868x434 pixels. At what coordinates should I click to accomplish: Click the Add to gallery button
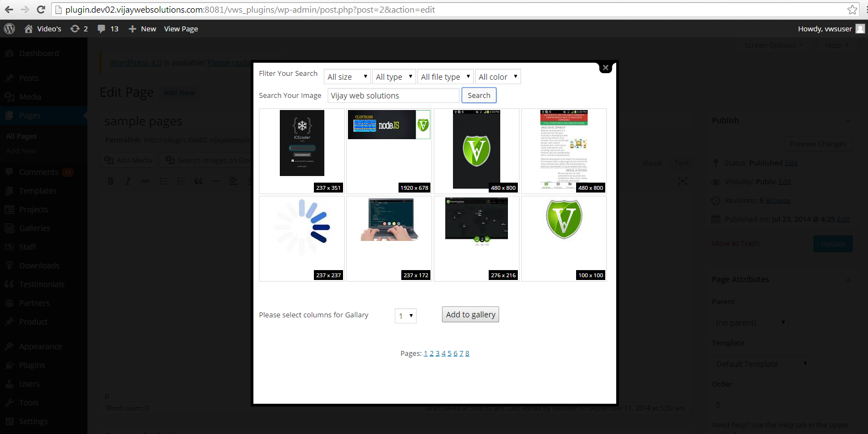[x=471, y=315]
